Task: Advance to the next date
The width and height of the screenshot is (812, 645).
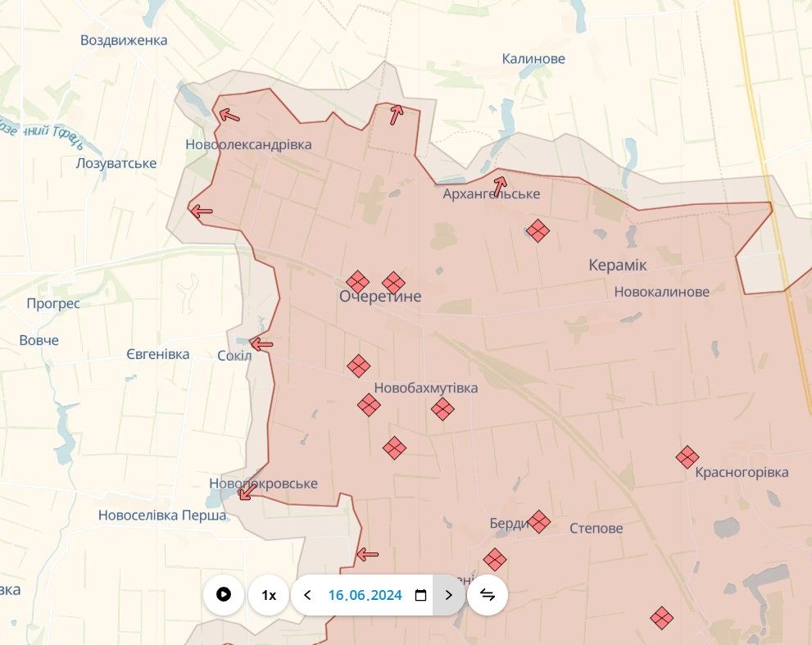Action: [x=448, y=595]
